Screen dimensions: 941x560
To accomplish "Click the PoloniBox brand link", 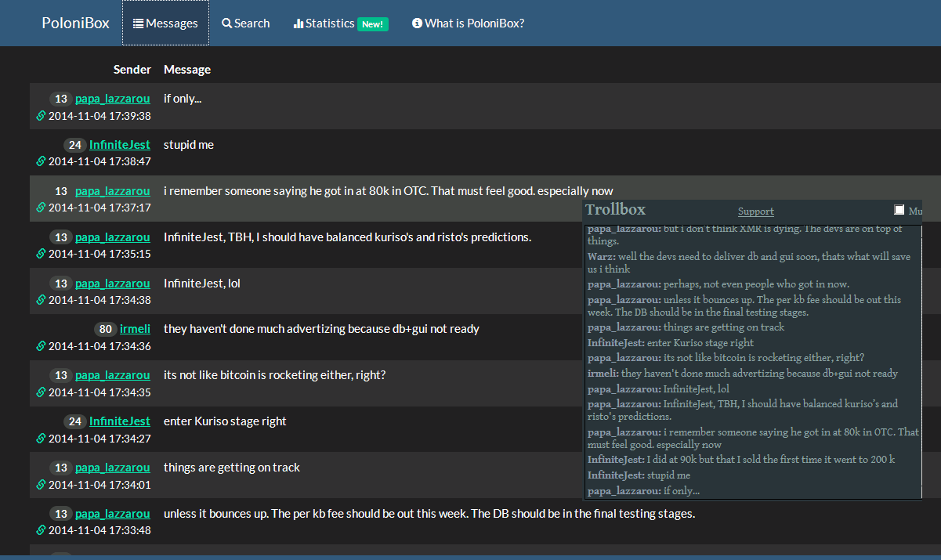I will [75, 23].
